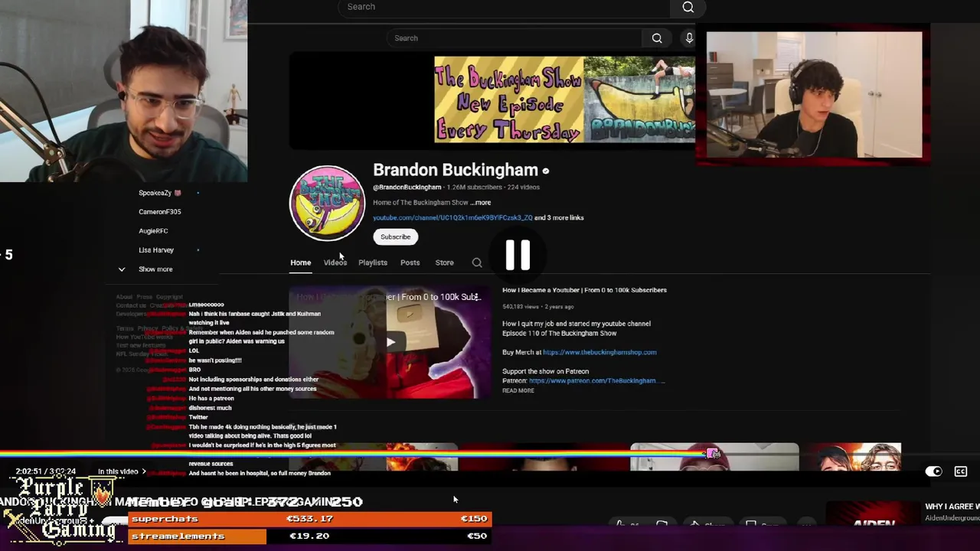This screenshot has height=551, width=980.
Task: Open the 'WHY I AGREE W' suggested video title
Action: pos(952,507)
